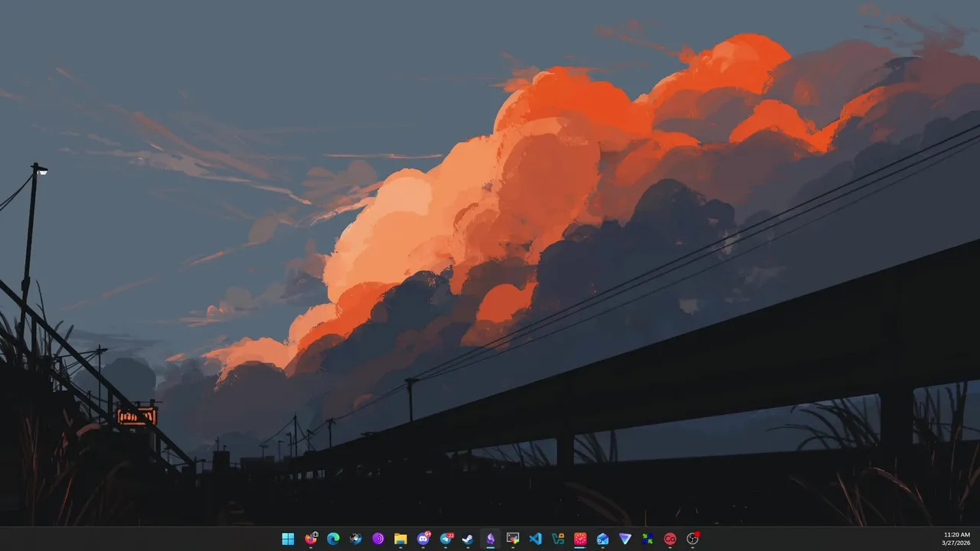The height and width of the screenshot is (551, 980).
Task: Open the dark round icon with red dot
Action: pyautogui.click(x=693, y=539)
